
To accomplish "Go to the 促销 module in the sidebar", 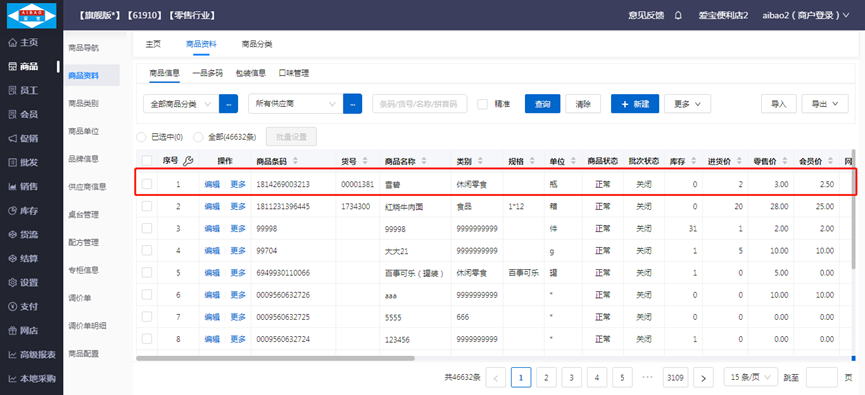I will [23, 138].
